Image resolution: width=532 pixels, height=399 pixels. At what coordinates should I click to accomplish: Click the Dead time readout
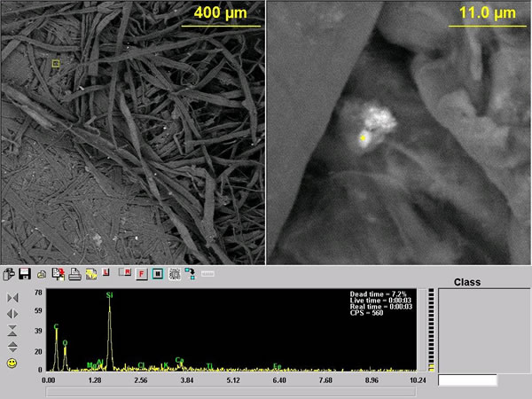point(378,293)
